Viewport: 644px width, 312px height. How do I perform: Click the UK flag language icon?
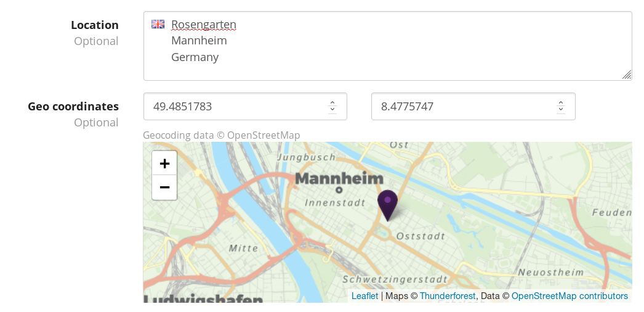click(x=158, y=25)
